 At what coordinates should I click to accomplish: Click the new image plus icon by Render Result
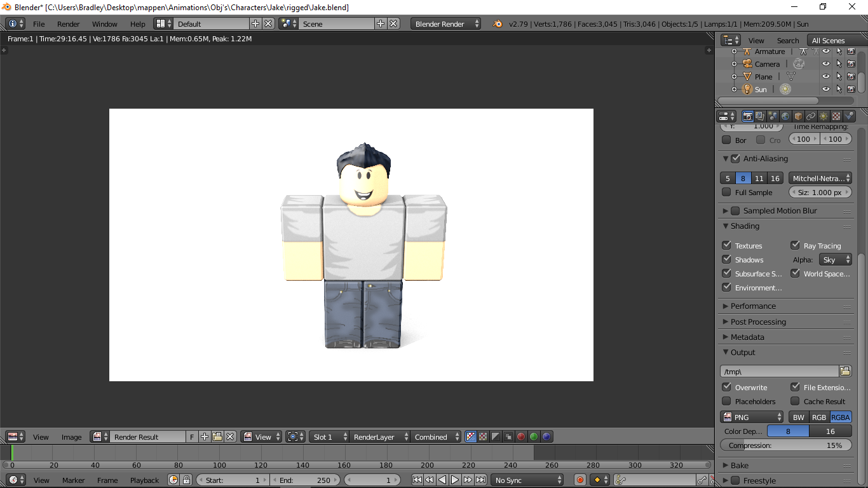(205, 437)
